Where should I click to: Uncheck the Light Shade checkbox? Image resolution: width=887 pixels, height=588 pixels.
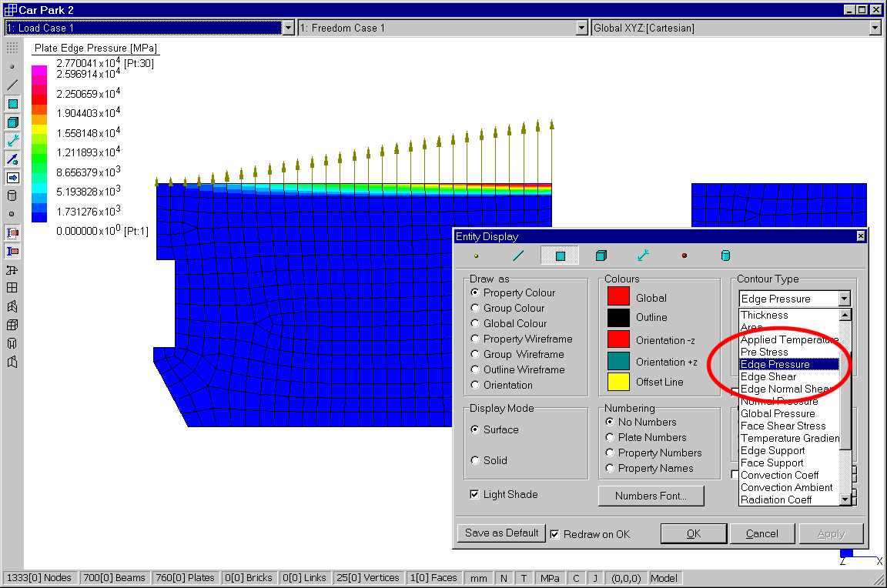coord(475,495)
